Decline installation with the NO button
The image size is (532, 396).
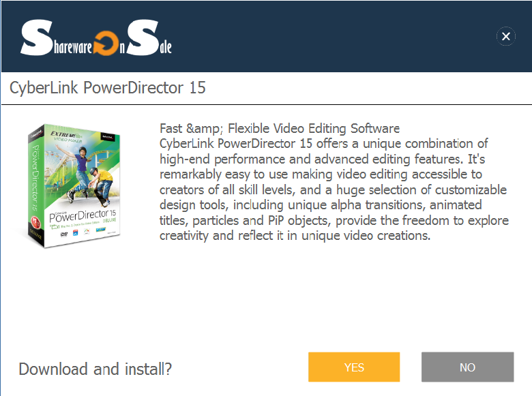pyautogui.click(x=467, y=367)
